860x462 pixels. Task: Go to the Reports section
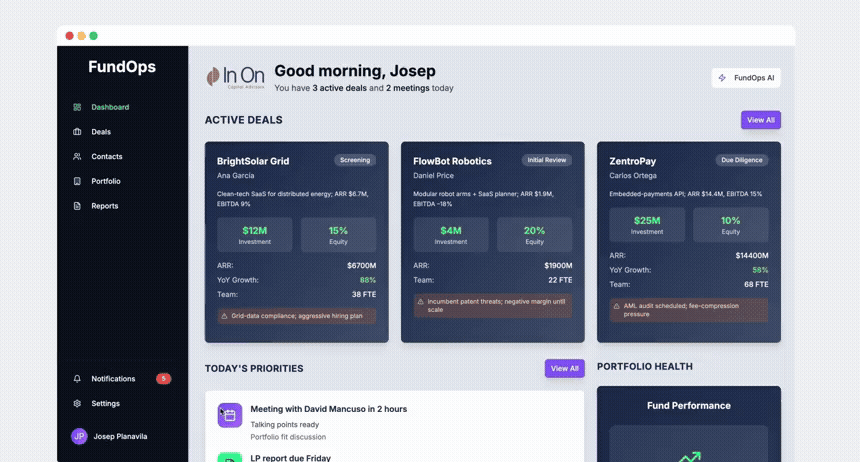tap(104, 206)
